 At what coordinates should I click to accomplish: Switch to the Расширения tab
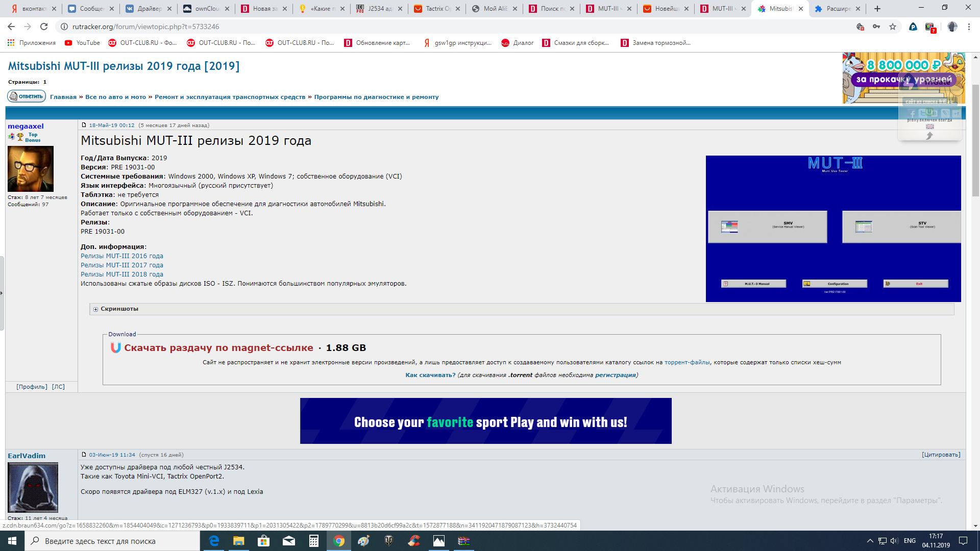[837, 9]
